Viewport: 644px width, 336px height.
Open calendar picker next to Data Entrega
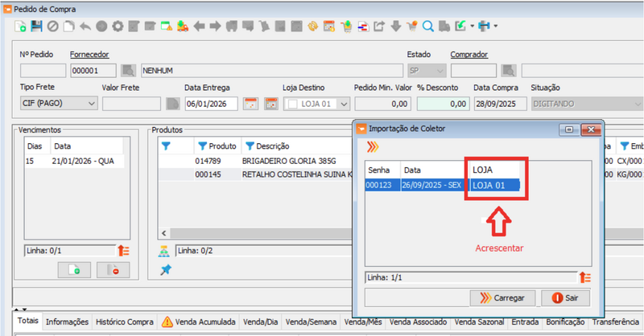click(x=250, y=104)
